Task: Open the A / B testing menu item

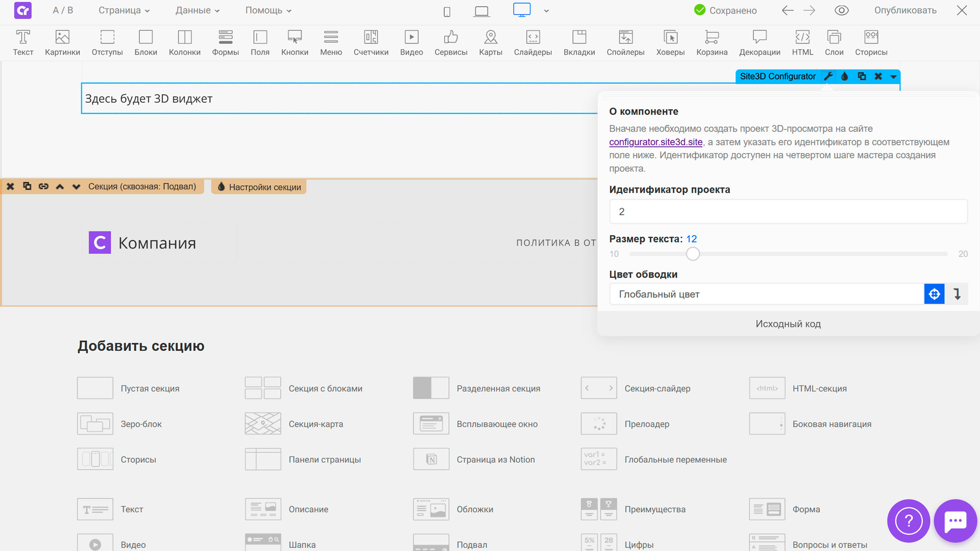Action: (x=63, y=10)
